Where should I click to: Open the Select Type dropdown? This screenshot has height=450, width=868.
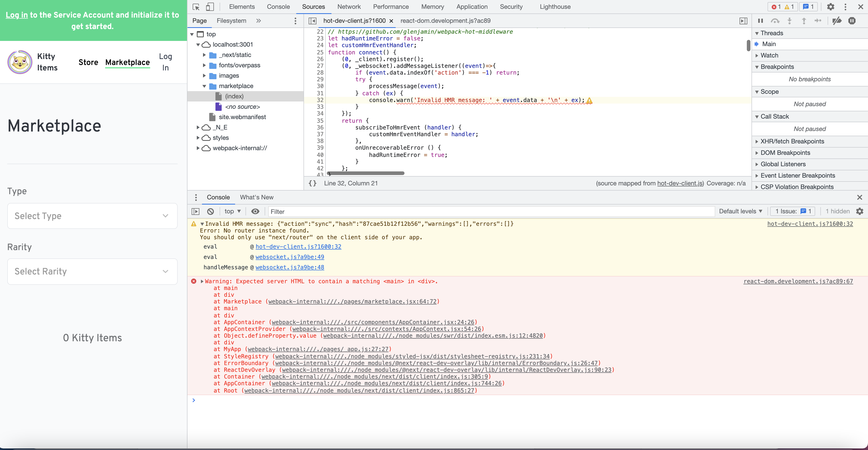(92, 216)
